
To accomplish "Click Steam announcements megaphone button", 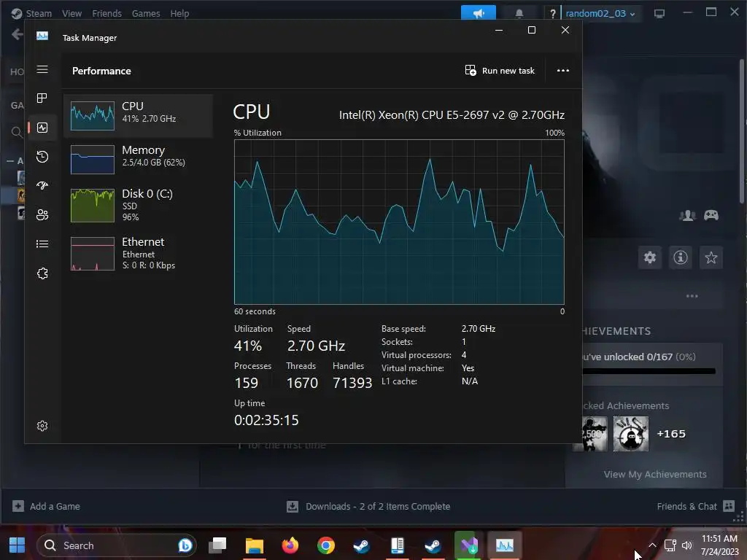I will (479, 13).
